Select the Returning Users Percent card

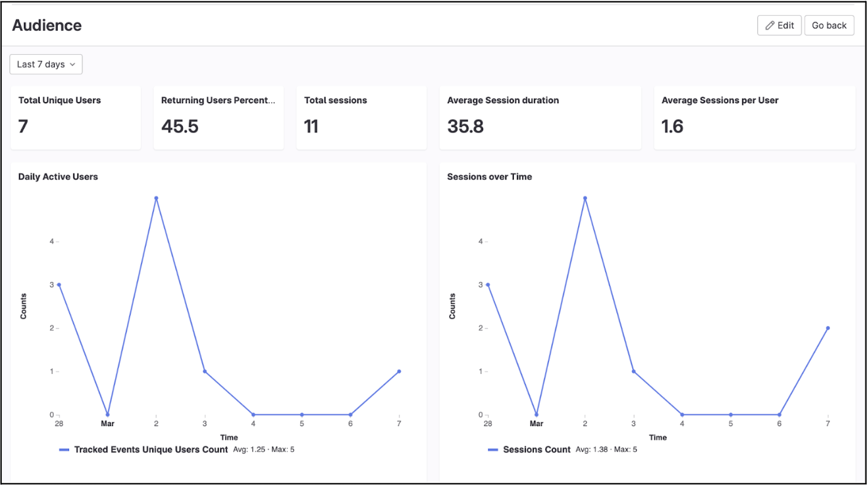(218, 117)
